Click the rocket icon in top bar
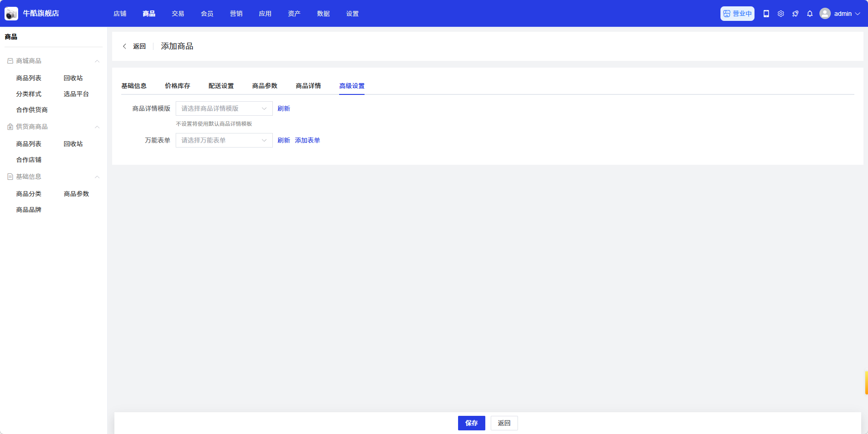This screenshot has height=434, width=868. tap(795, 14)
